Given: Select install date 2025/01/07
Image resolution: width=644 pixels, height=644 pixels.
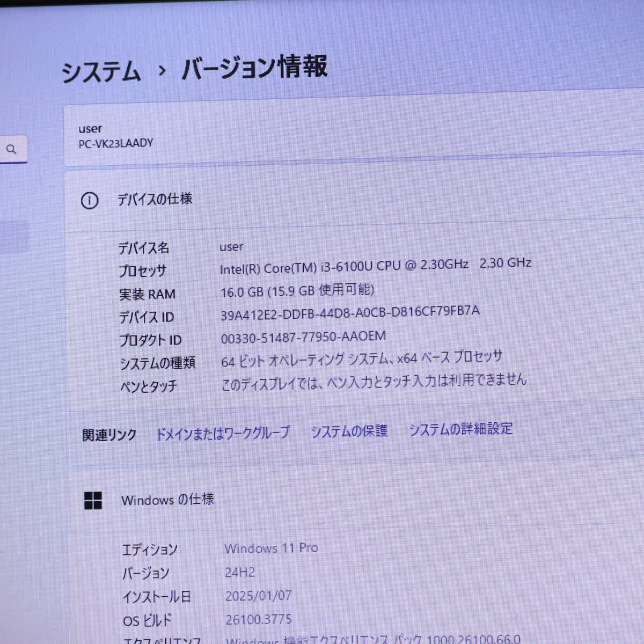Looking at the screenshot, I should click(258, 596).
